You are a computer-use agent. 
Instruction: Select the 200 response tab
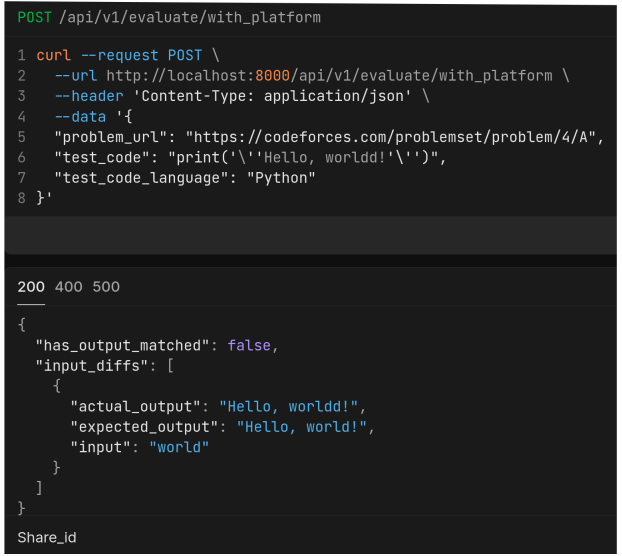(x=31, y=287)
